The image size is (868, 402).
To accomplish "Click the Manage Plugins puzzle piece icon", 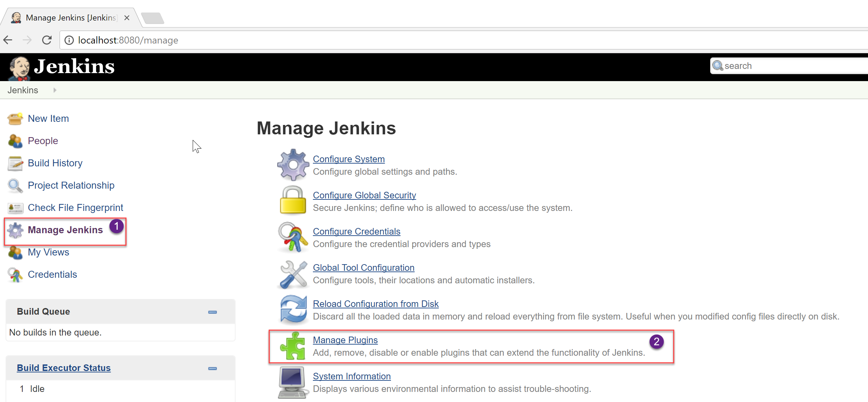I will click(x=293, y=346).
